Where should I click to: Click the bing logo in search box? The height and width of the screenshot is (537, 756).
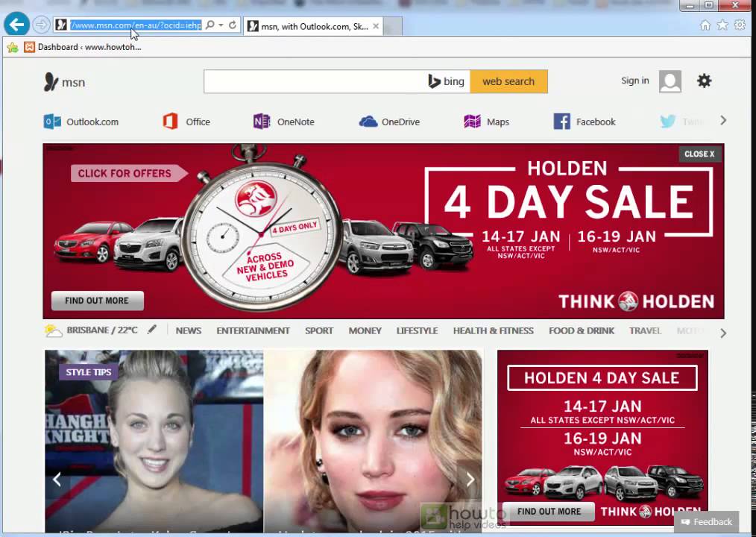pos(446,81)
